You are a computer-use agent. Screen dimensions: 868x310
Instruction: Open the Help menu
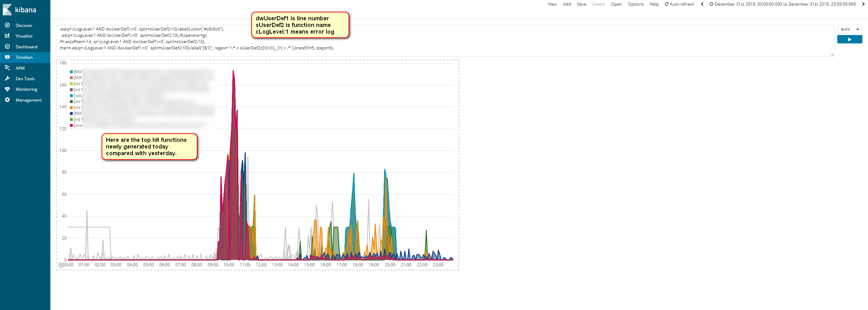[x=654, y=4]
